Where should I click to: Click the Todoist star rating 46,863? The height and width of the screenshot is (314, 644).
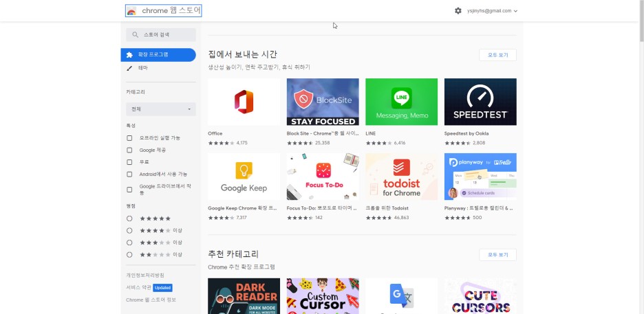pyautogui.click(x=387, y=218)
